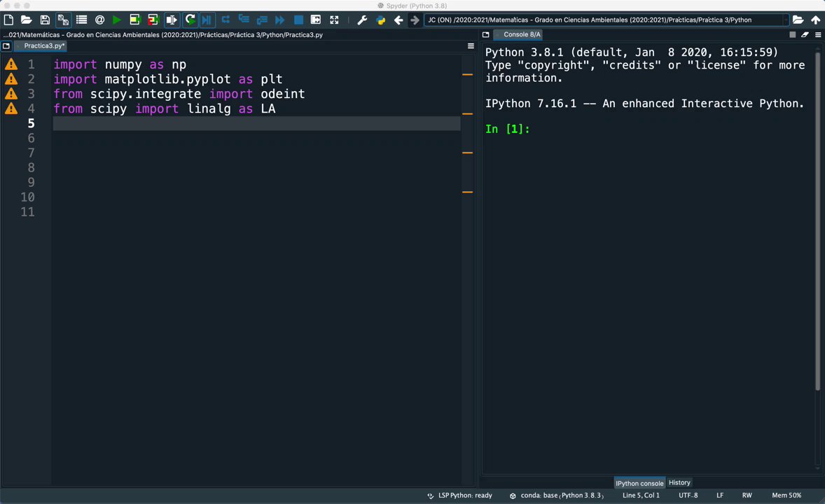Screen dimensions: 825x504
Task: Click the warning icon on line 4
Action: (11, 109)
